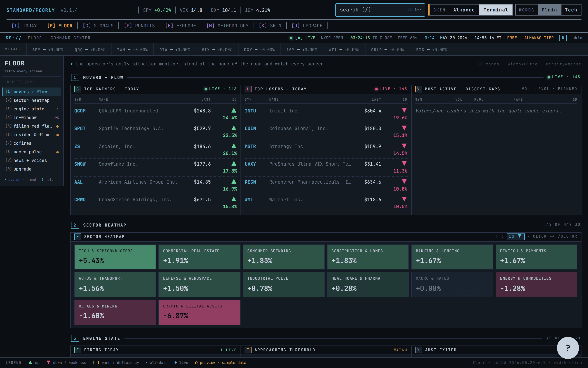Switch skin to Terminal
This screenshot has width=588, height=368.
point(496,10)
